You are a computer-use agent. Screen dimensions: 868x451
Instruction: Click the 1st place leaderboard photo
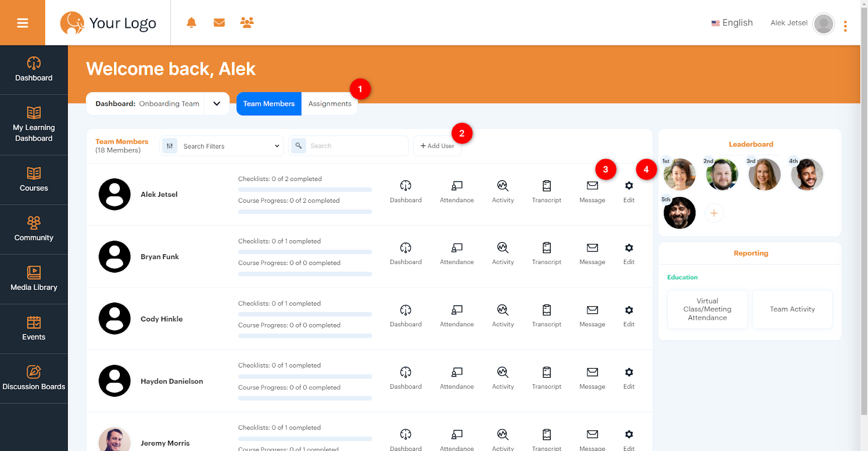(679, 175)
